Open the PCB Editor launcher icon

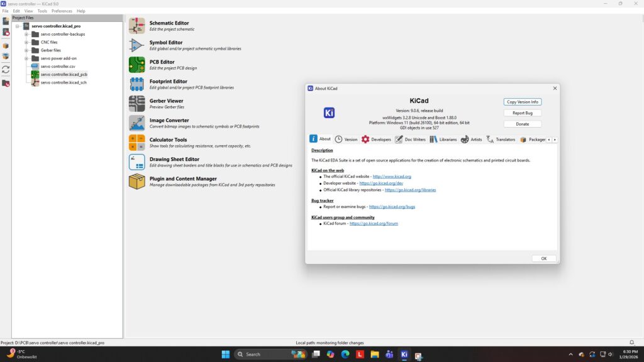[x=136, y=65]
